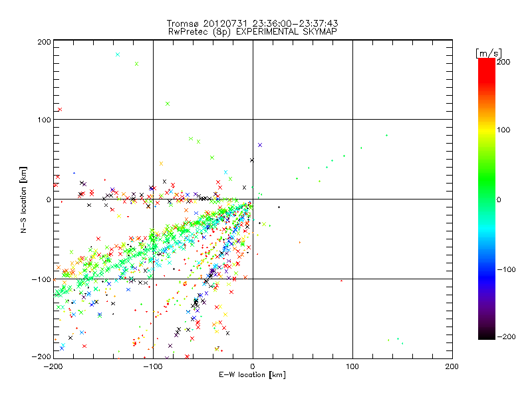Screen dimensions: 532x399
Task: Click the blue cross marker just right of the center vertical line
Action: click(260, 145)
